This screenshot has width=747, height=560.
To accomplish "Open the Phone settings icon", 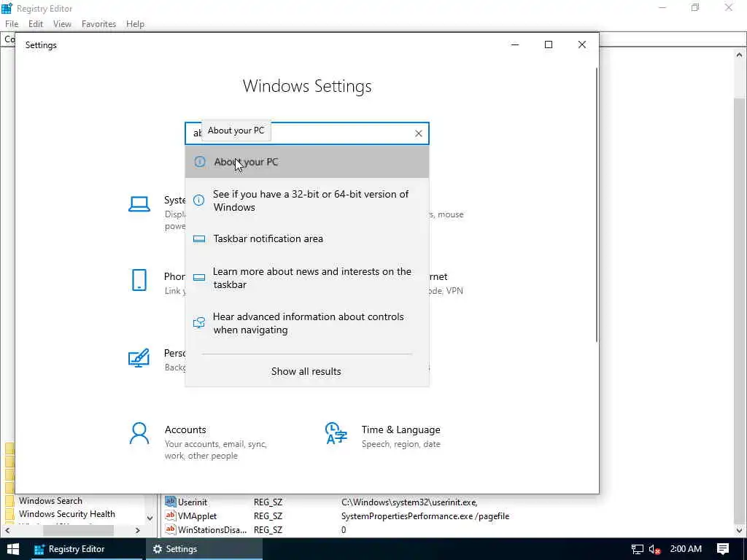I will pos(139,280).
